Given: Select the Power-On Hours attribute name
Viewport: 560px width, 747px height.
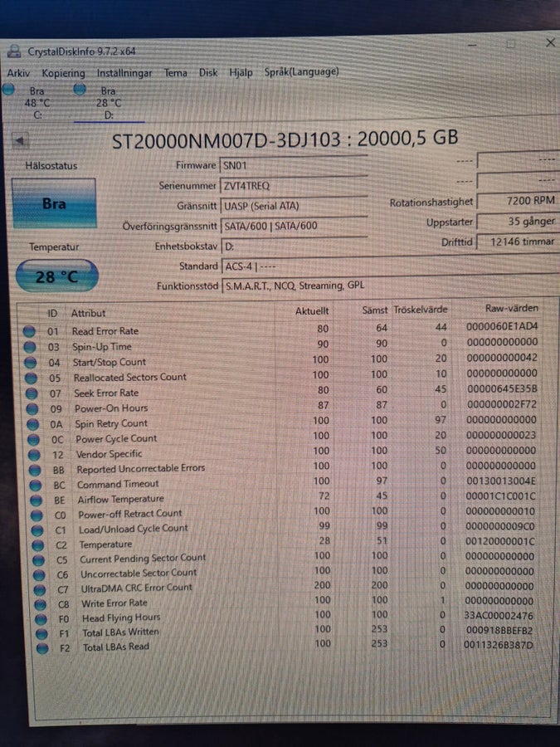Looking at the screenshot, I should click(111, 408).
